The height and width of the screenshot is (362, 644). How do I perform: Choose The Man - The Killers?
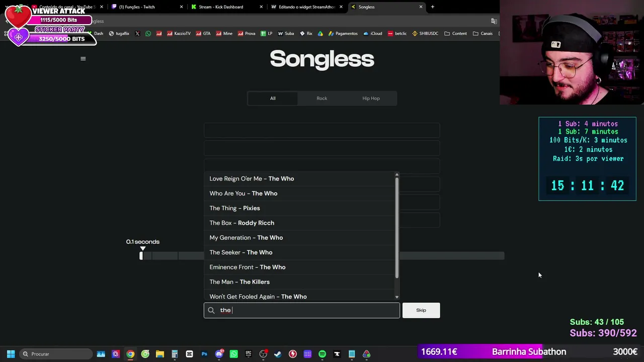click(299, 282)
